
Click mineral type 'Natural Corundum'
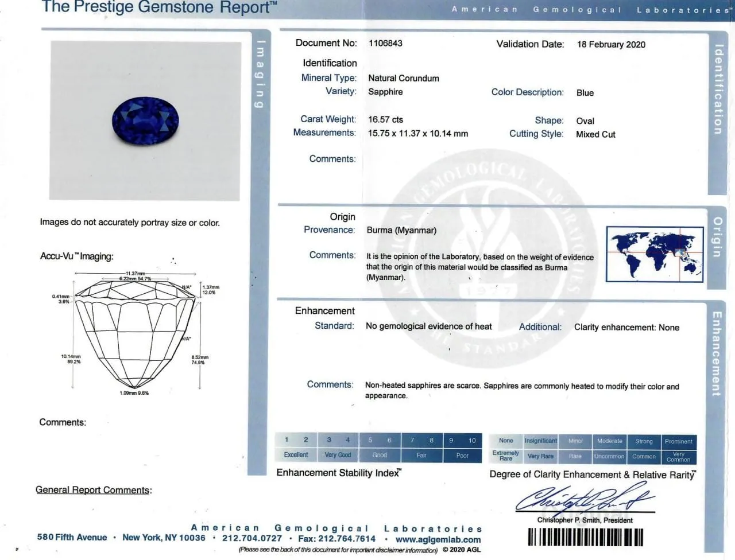[x=404, y=78]
